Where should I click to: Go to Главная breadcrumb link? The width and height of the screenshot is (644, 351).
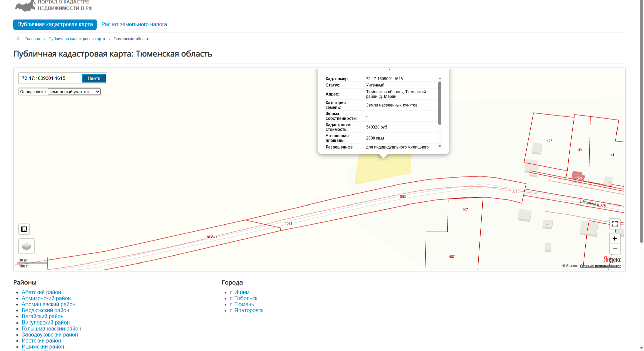[x=32, y=39]
